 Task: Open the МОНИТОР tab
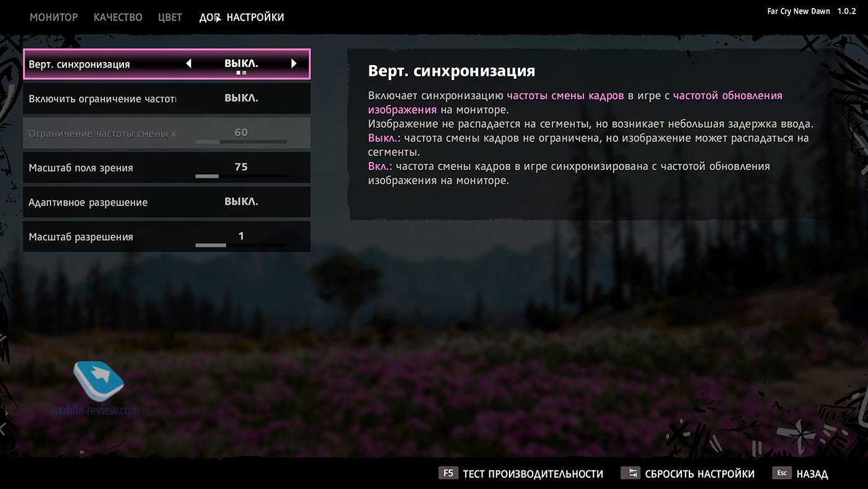54,17
